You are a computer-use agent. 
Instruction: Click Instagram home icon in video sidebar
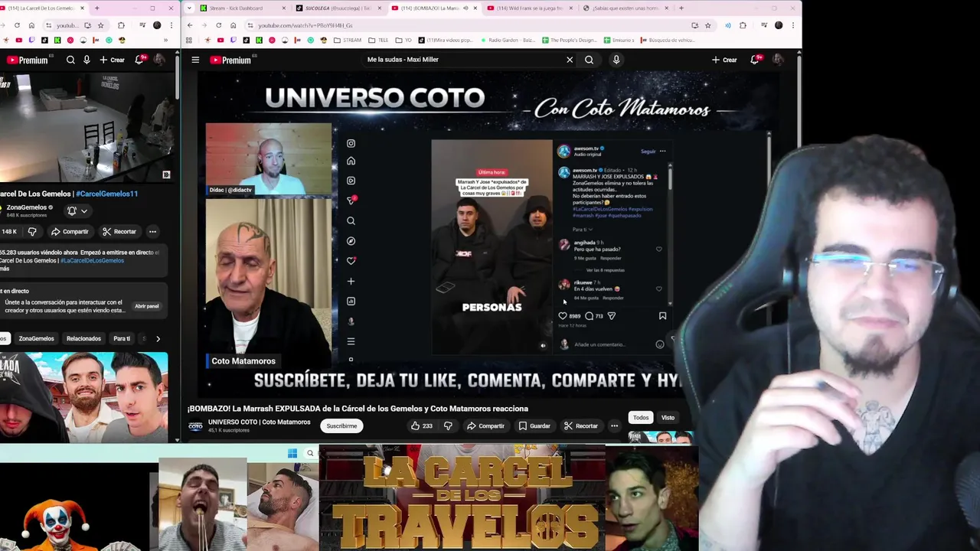[x=351, y=161]
